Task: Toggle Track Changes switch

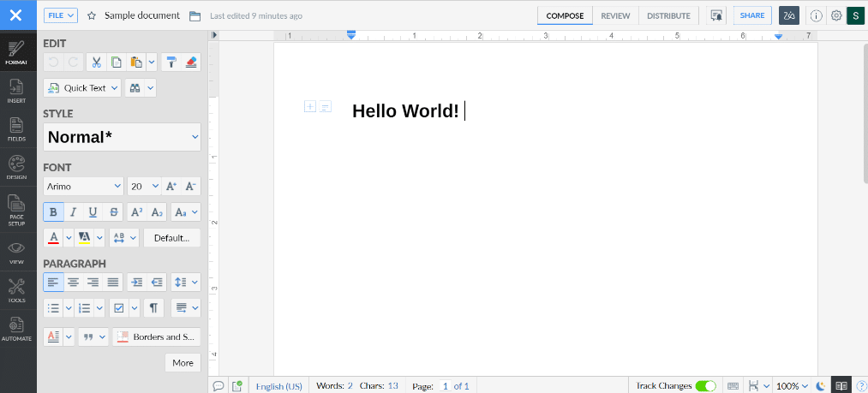Action: [x=705, y=386]
